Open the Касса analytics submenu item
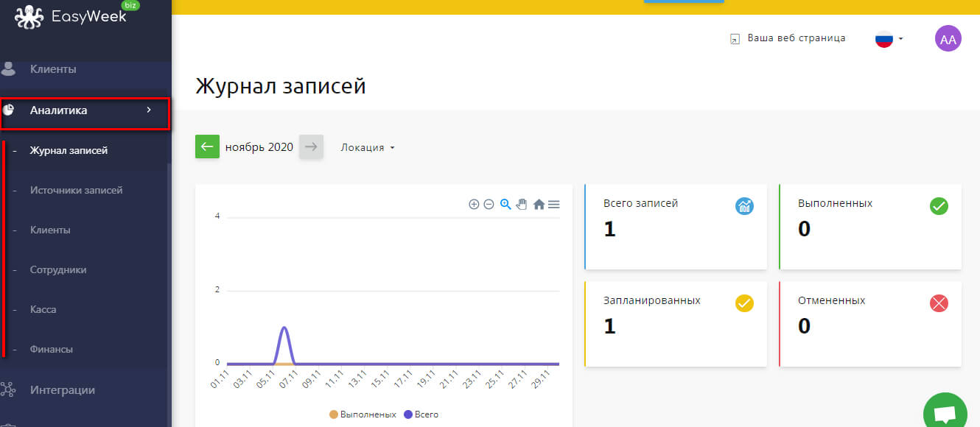The image size is (980, 427). click(43, 309)
